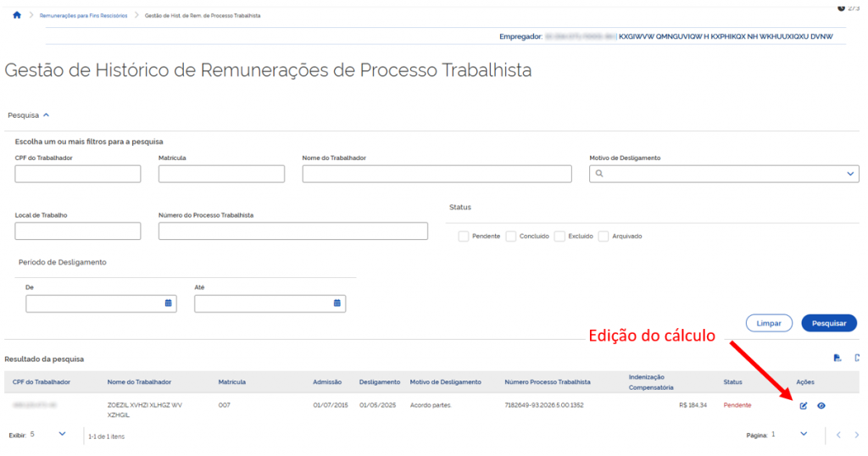The height and width of the screenshot is (456, 868).
Task: Click the Motivo de Desligamento search icon
Action: (x=599, y=174)
